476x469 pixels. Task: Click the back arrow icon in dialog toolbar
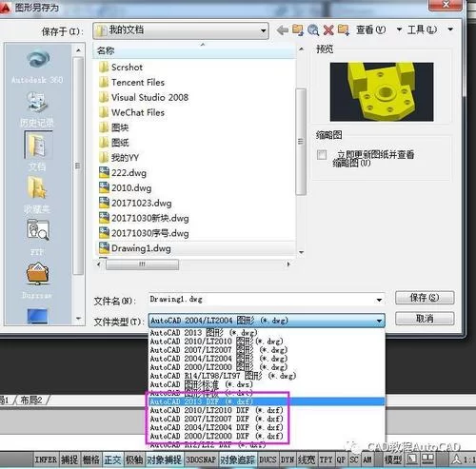coord(282,30)
